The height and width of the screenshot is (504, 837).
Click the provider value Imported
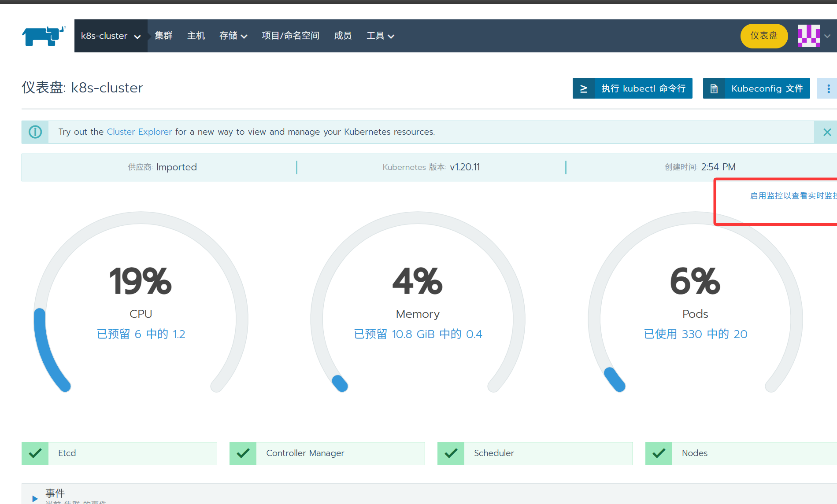pyautogui.click(x=177, y=167)
